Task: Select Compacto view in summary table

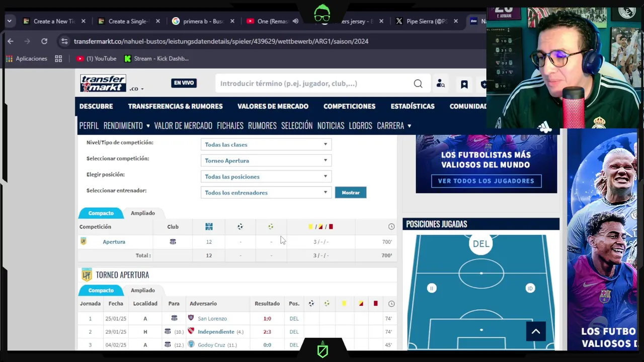Action: 101,213
